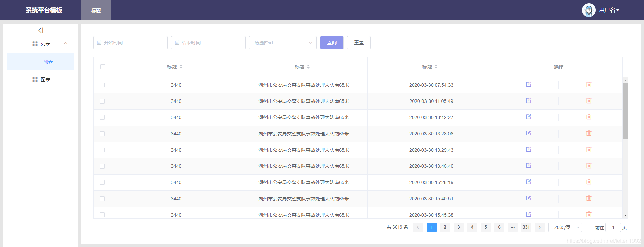This screenshot has width=644, height=247.
Task: Go to page 3
Action: [459, 227]
